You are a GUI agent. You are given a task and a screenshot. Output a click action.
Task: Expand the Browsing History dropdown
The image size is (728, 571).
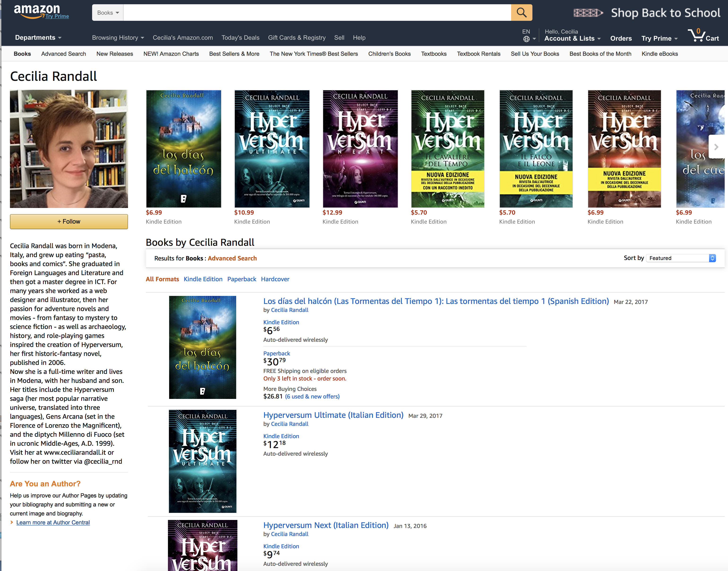(x=118, y=38)
